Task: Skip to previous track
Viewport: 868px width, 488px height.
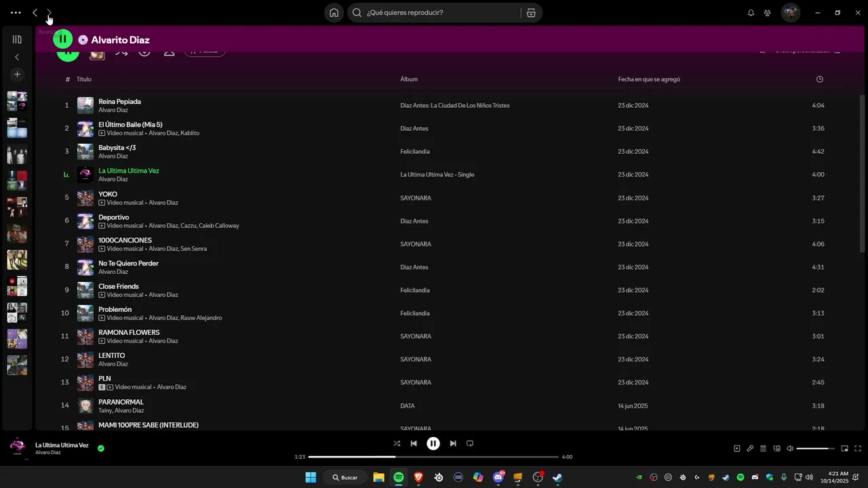Action: tap(414, 443)
